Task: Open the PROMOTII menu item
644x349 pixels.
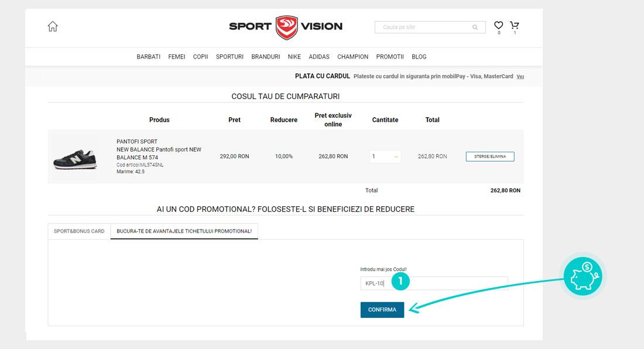Action: point(390,57)
